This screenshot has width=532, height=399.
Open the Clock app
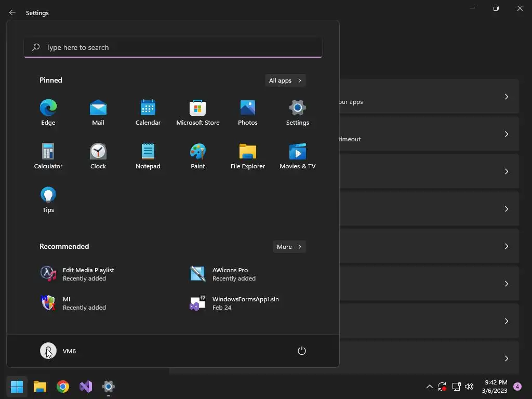(98, 156)
